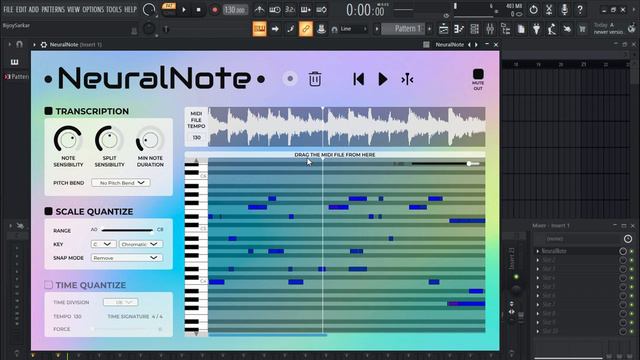The image size is (640, 360).
Task: Open the FILE menu
Action: click(8, 9)
